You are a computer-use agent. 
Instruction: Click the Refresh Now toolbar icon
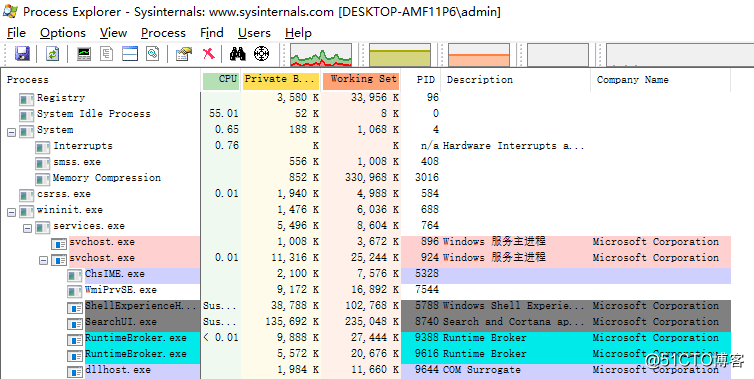52,53
